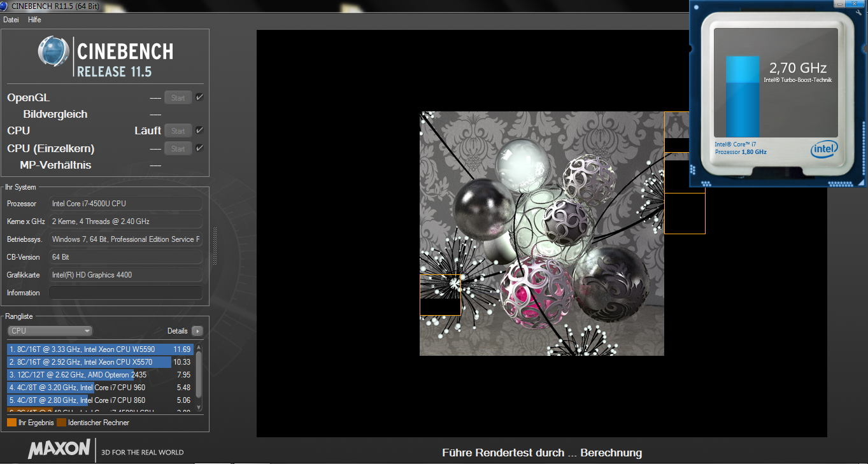Click the Intel logo on Turbo Boost gadget

pyautogui.click(x=823, y=150)
